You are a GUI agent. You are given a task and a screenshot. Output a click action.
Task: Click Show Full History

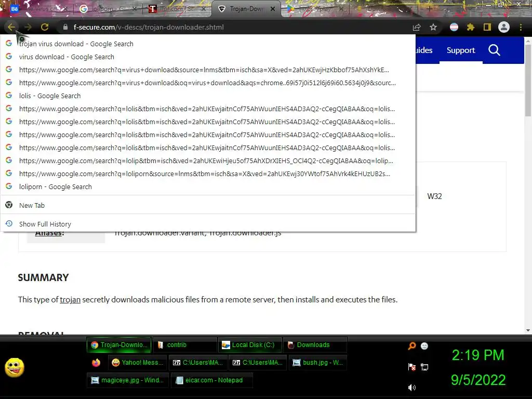coord(208,224)
